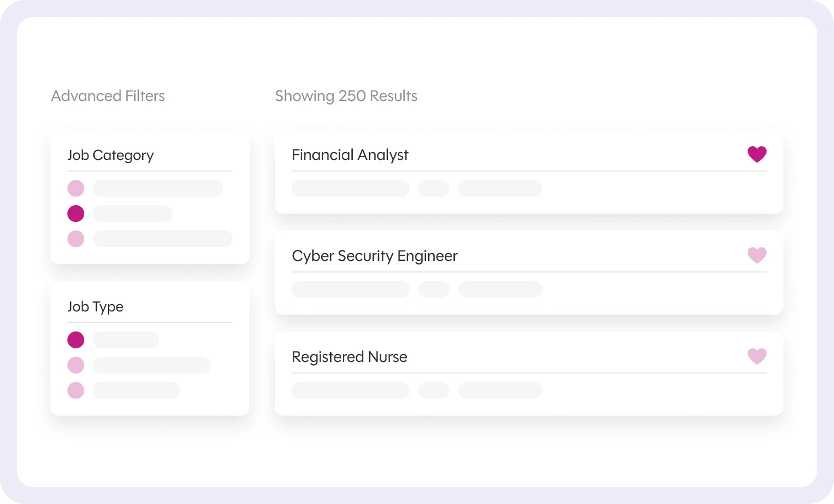
Task: Click the Advanced Filters label
Action: click(108, 96)
